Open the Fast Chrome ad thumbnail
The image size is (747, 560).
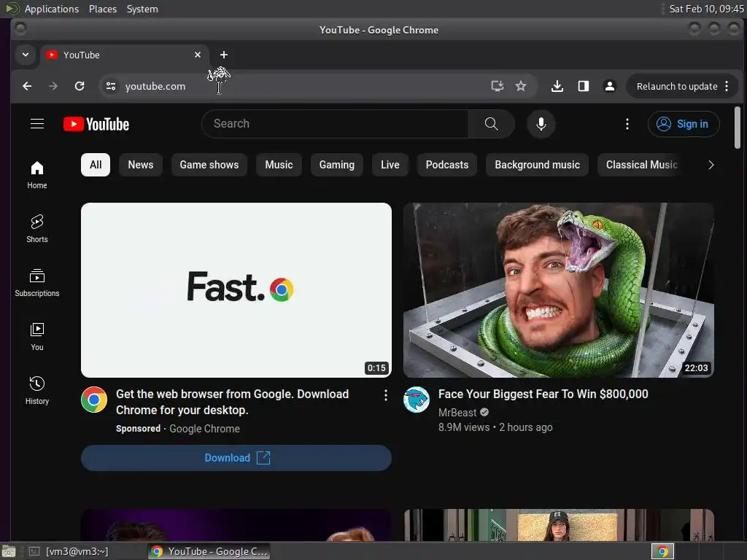(x=236, y=290)
